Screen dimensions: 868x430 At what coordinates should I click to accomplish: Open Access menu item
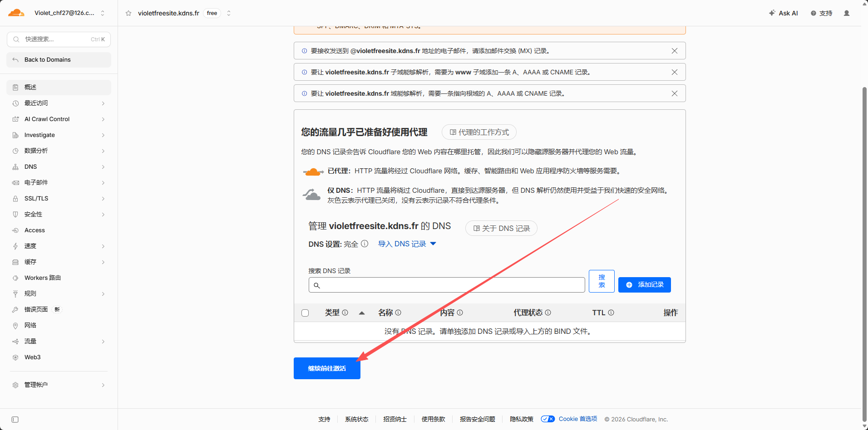(59, 230)
